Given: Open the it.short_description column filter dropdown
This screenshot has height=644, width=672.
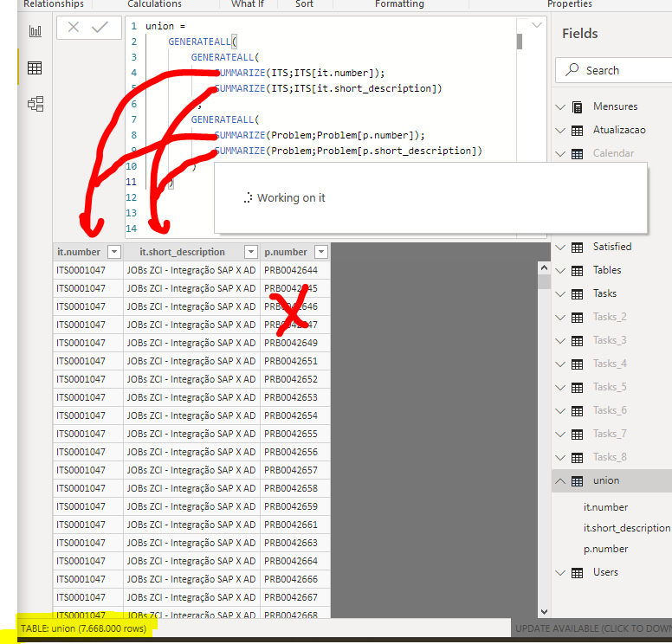Looking at the screenshot, I should click(251, 252).
